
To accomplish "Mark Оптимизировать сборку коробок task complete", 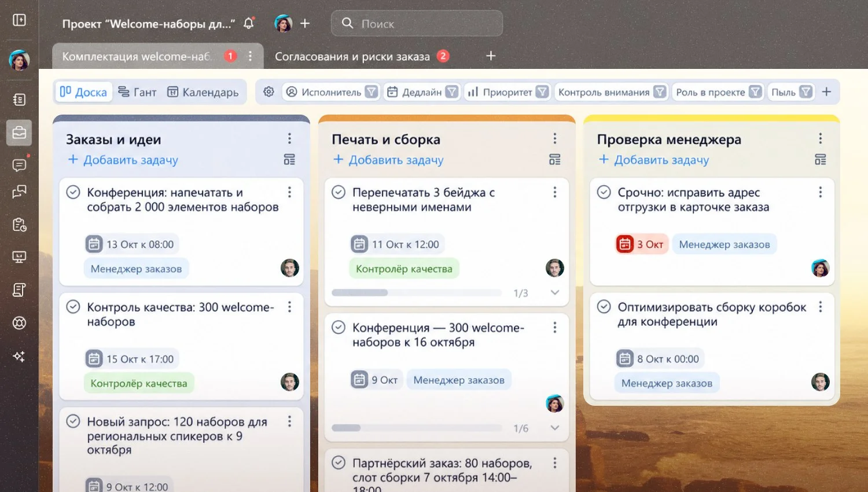I will (604, 307).
